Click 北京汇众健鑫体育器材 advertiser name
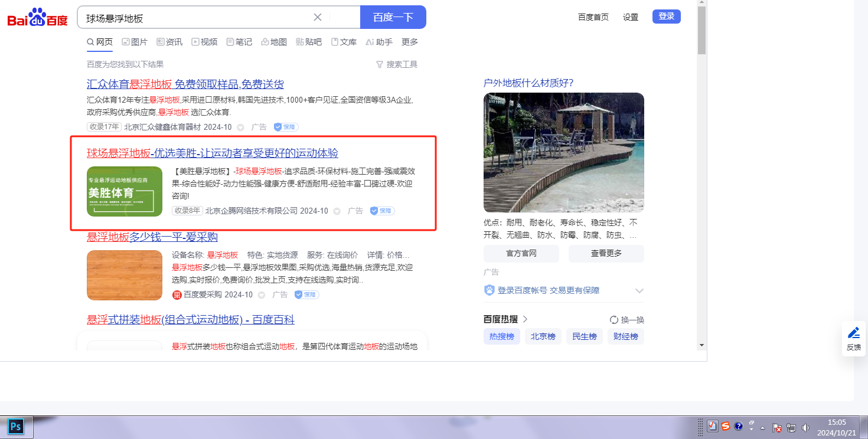 (x=162, y=127)
